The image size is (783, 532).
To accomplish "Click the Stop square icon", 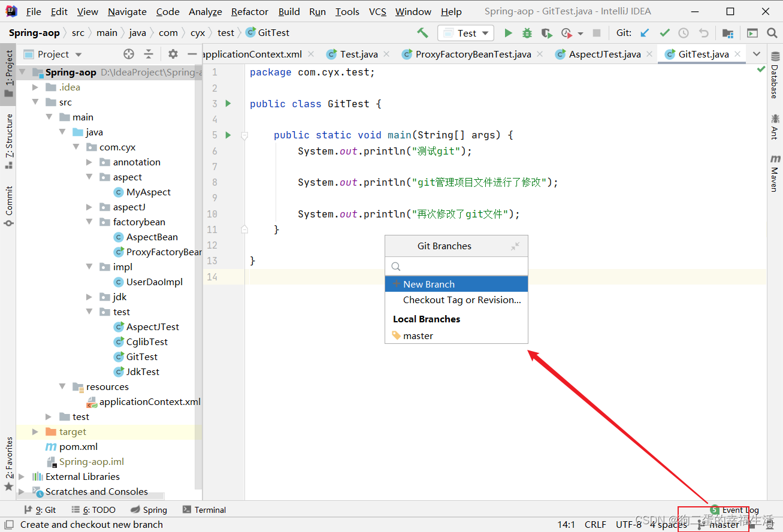I will coord(597,33).
